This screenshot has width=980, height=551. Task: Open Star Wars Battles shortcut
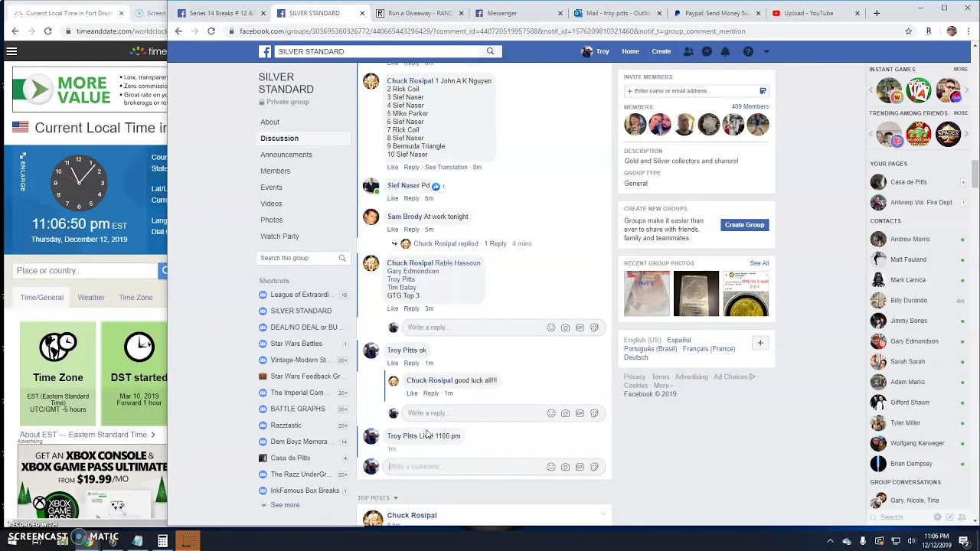(296, 344)
